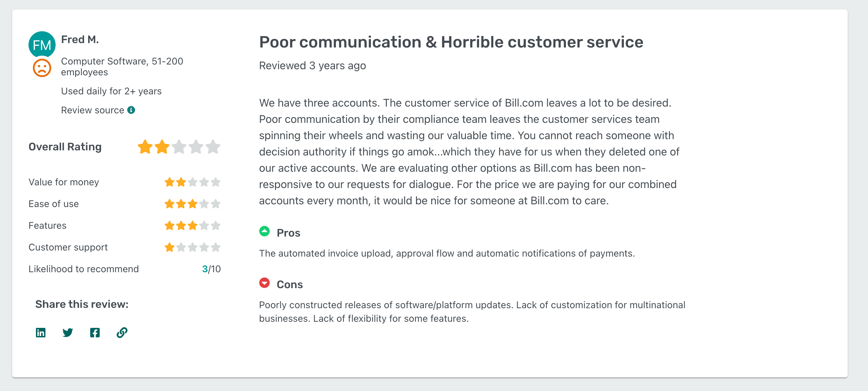Share the review on Twitter
Image resolution: width=868 pixels, height=391 pixels.
(68, 333)
